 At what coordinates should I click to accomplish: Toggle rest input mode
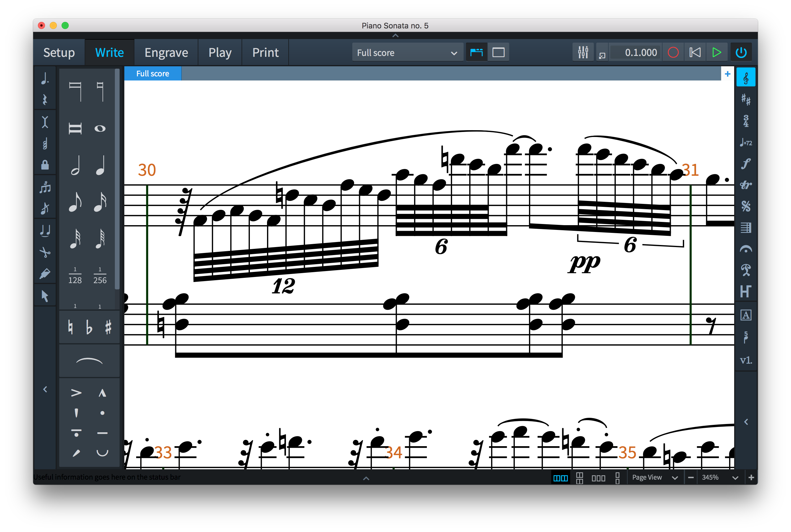pos(45,99)
